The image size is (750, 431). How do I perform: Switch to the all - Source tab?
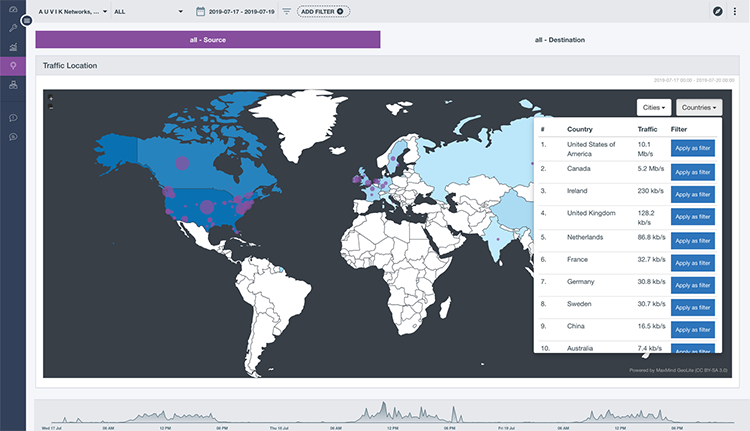[208, 40]
